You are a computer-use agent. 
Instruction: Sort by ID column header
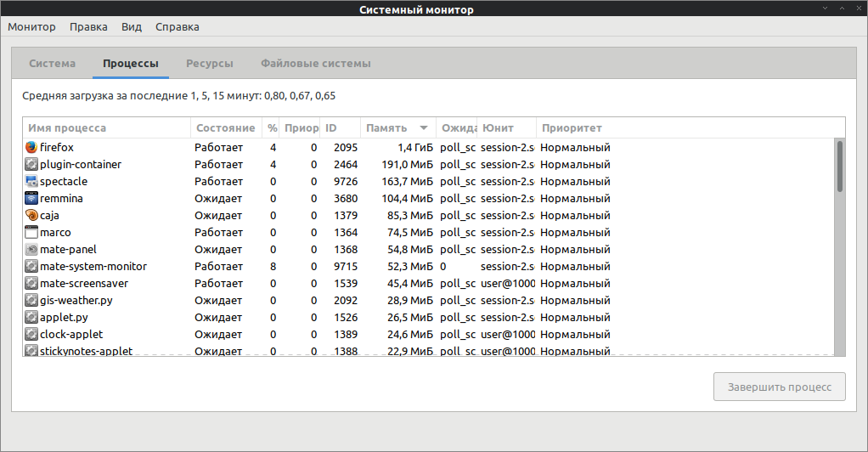[340, 128]
